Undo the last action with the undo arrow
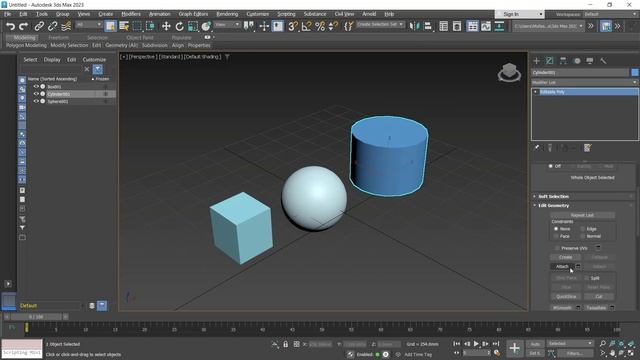This screenshot has width=640, height=360. (x=10, y=27)
